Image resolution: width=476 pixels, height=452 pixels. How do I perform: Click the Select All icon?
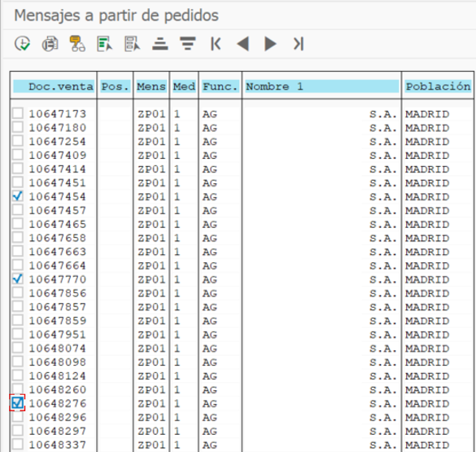point(104,44)
